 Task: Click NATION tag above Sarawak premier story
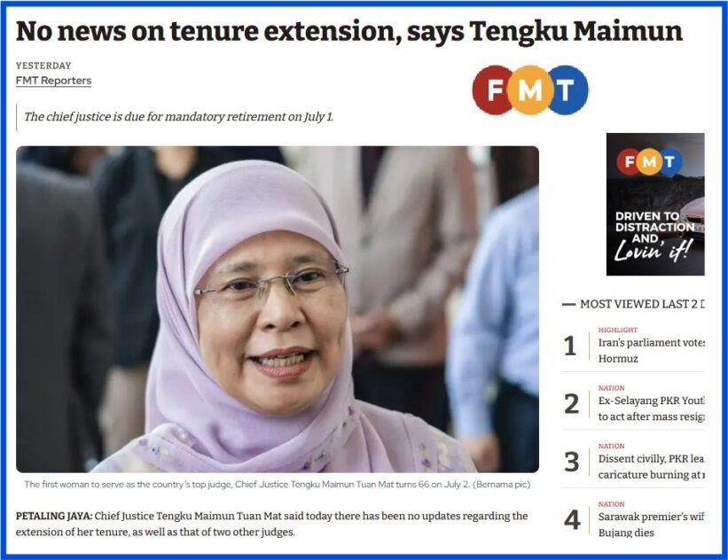point(611,504)
